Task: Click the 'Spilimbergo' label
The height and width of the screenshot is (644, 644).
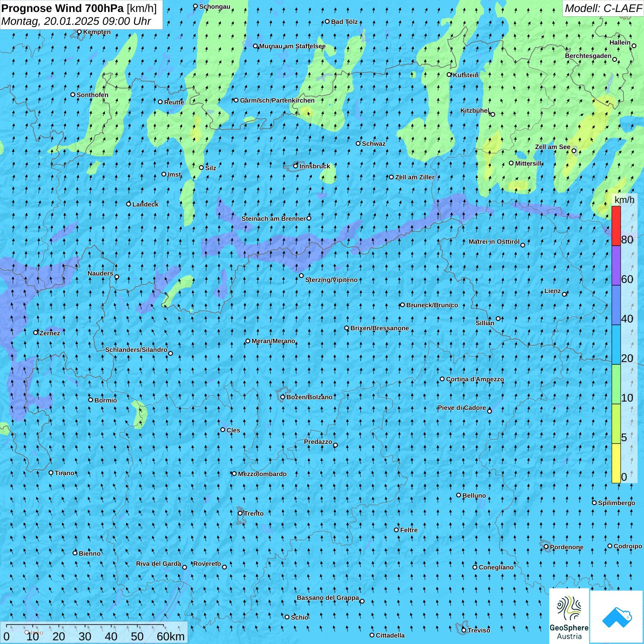Action: [x=616, y=503]
